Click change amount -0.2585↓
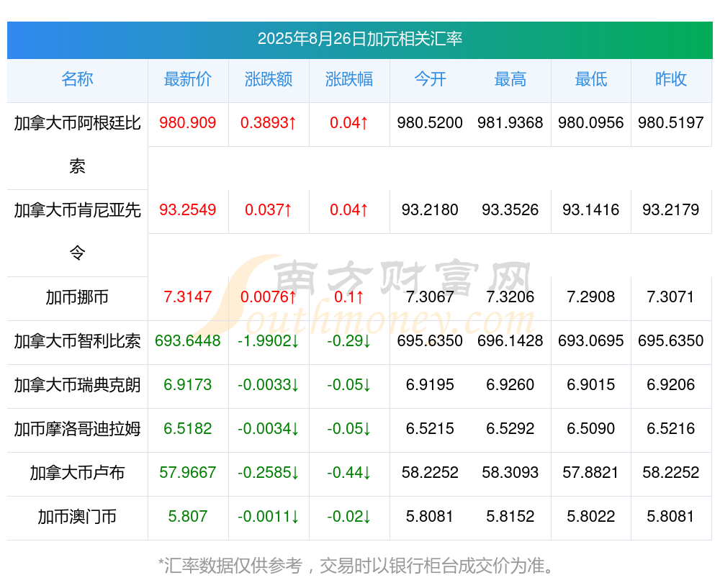This screenshot has height=588, width=720. (269, 473)
